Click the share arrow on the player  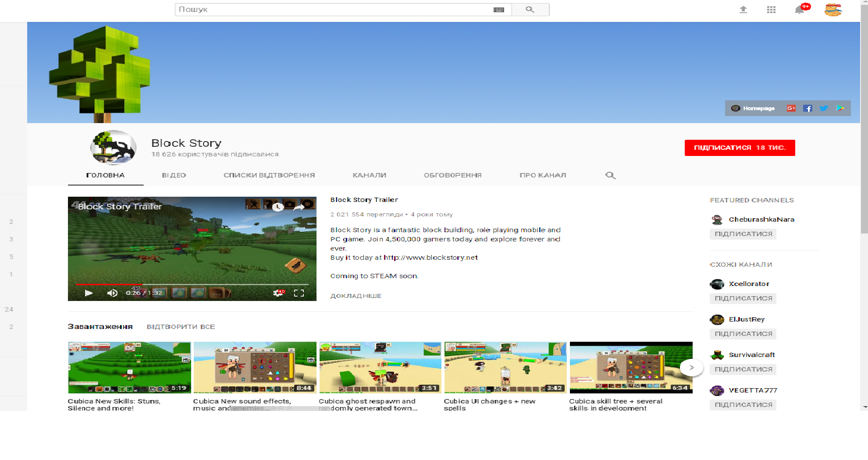point(299,207)
